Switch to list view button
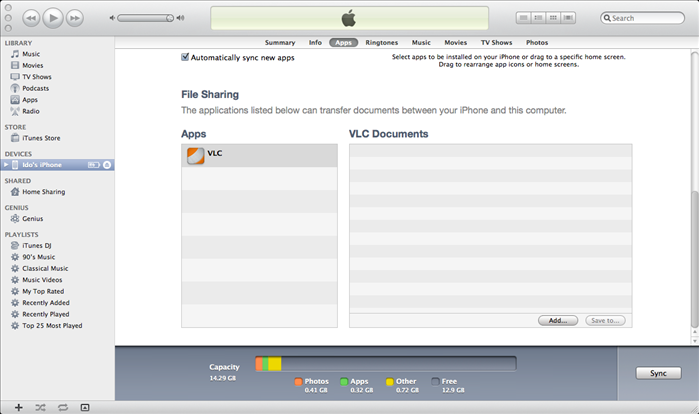The width and height of the screenshot is (699, 414). pyautogui.click(x=524, y=18)
